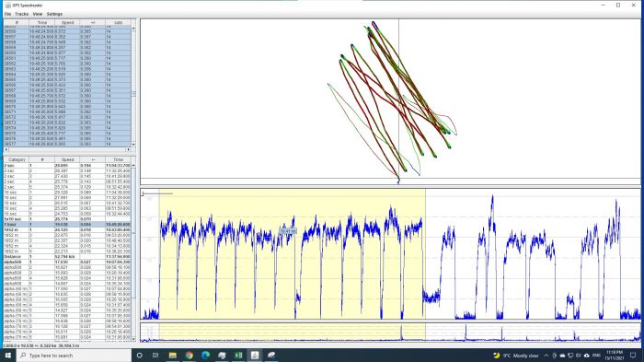Open the Settings menu

point(54,14)
